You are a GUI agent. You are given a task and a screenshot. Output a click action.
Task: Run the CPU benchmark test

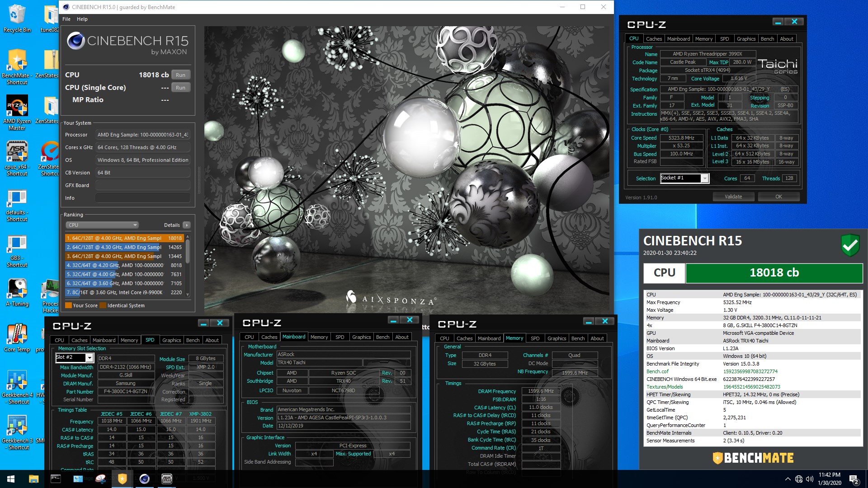(181, 75)
